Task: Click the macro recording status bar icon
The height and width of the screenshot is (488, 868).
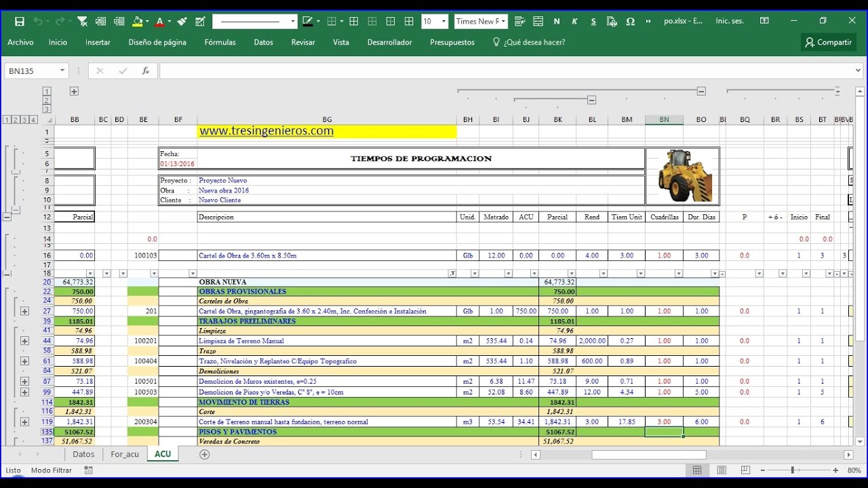Action: pos(89,470)
